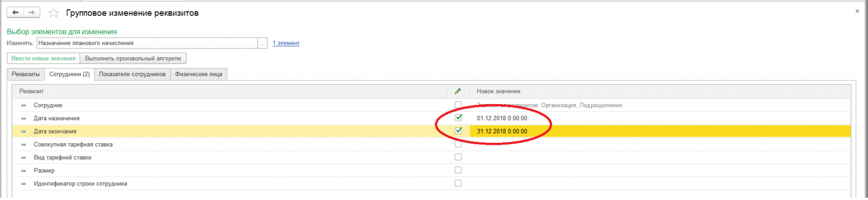The image size is (868, 200).
Task: Click the Реквизит column header
Action: tap(230, 91)
